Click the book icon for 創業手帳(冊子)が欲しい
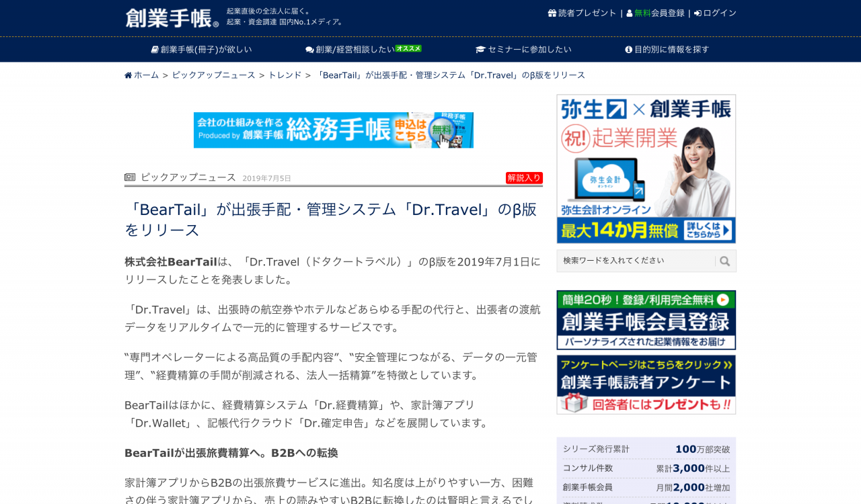Image resolution: width=861 pixels, height=504 pixels. point(155,50)
